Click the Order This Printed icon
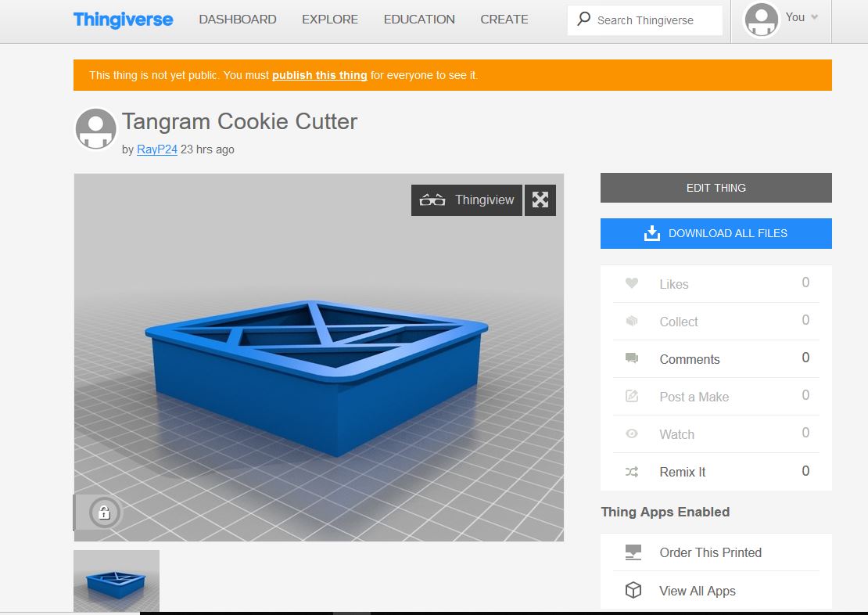The image size is (868, 615). click(633, 552)
